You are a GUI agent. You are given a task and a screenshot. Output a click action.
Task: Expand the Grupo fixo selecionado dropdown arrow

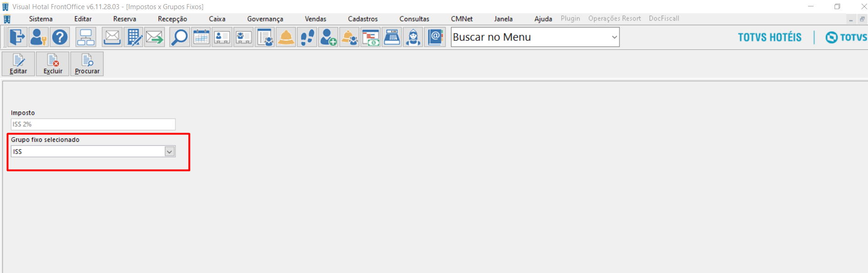coord(170,151)
